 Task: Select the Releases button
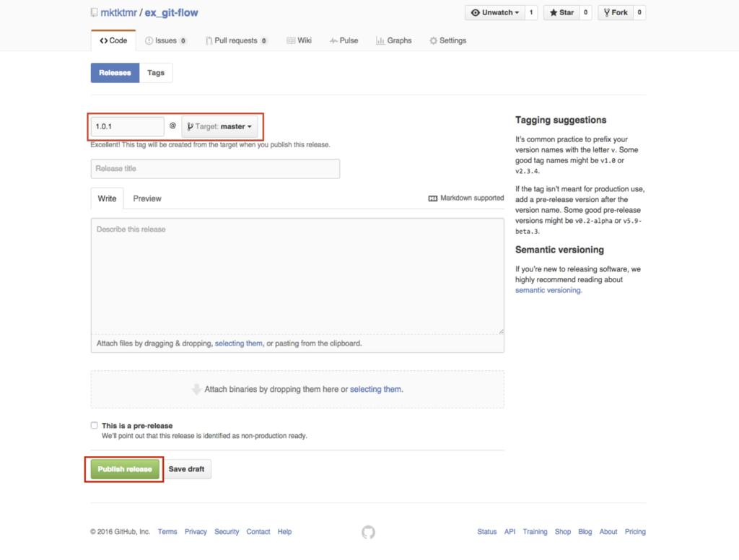115,73
